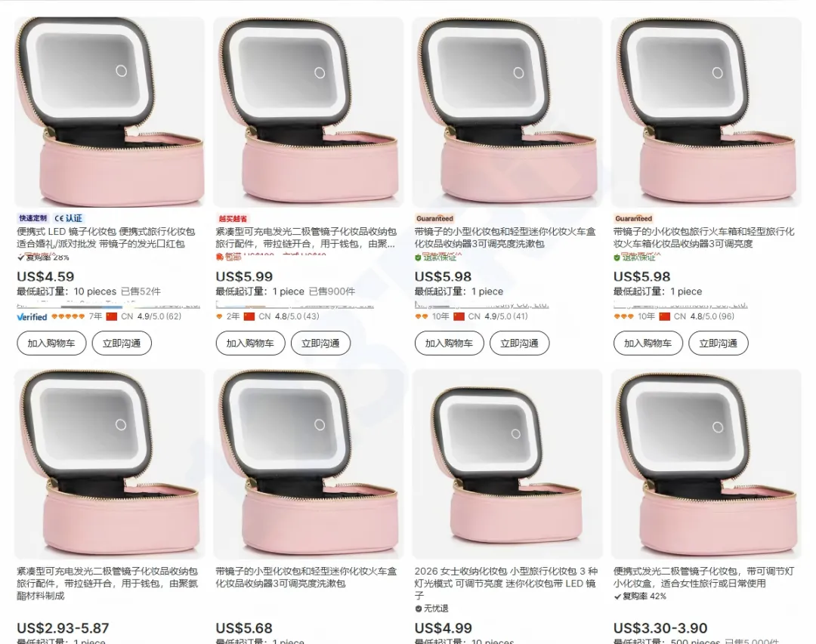Add the third product (US$5.98) to cart
The image size is (816, 644).
tap(449, 344)
